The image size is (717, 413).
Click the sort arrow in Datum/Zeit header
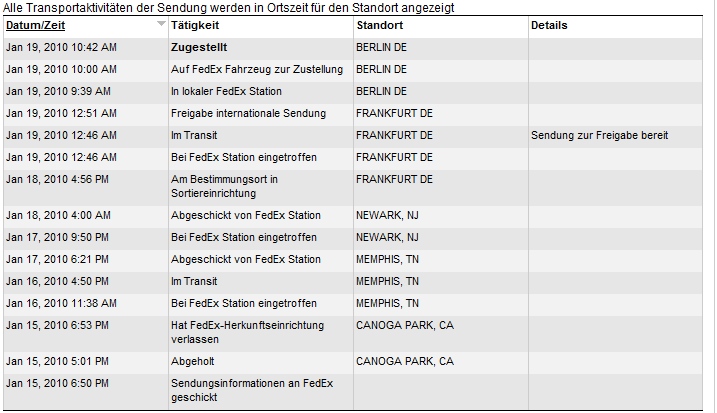162,23
